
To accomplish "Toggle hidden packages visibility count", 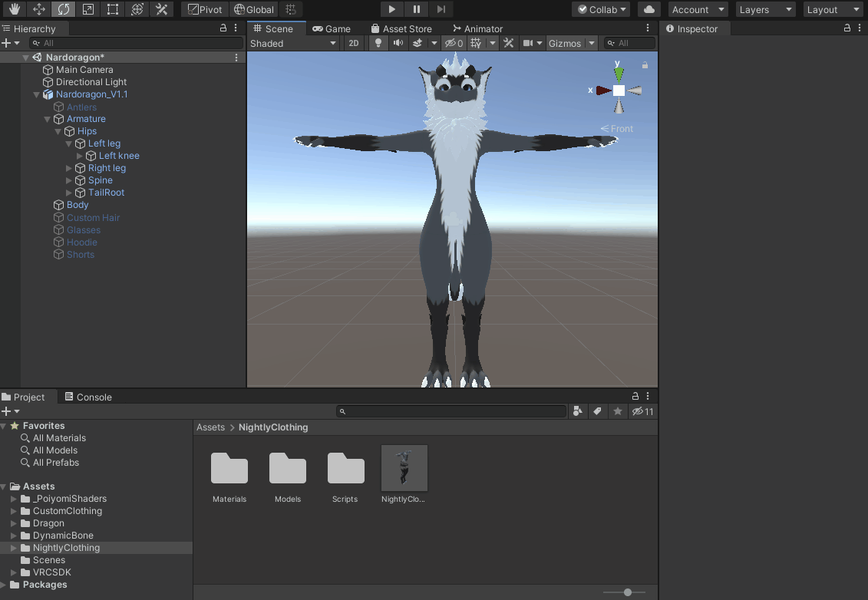I will pos(642,411).
